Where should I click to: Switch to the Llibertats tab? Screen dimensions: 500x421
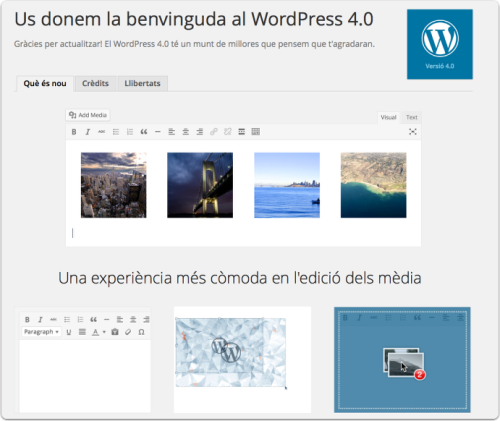(x=142, y=83)
